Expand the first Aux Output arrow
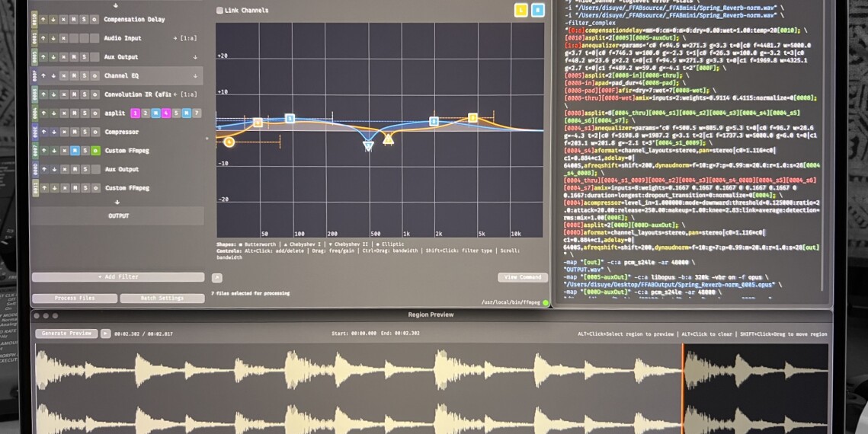This screenshot has width=868, height=434. pos(195,57)
